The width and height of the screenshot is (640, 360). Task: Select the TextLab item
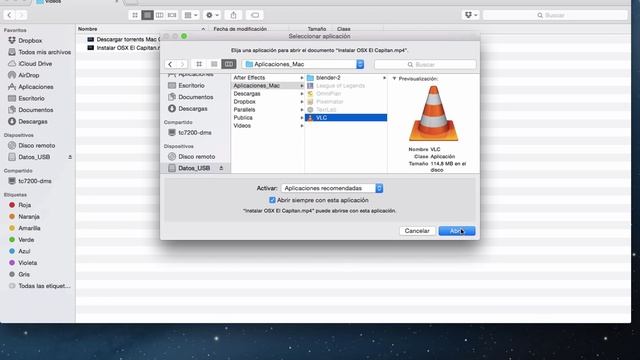coord(346,110)
